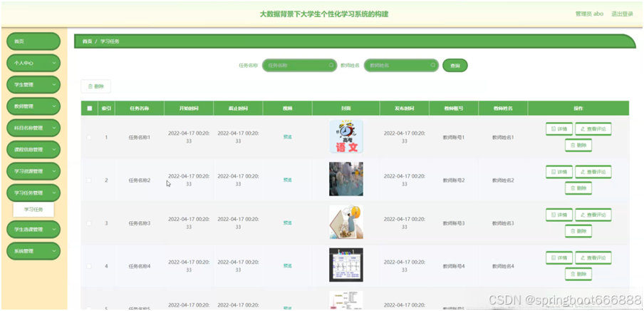Click the 管理员 abo account label
Image resolution: width=644 pixels, height=311 pixels.
(589, 14)
